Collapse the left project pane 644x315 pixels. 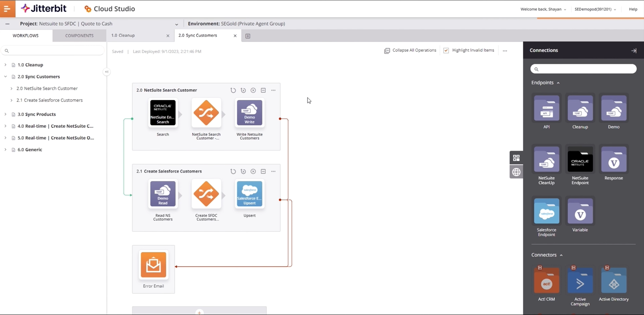pos(107,72)
